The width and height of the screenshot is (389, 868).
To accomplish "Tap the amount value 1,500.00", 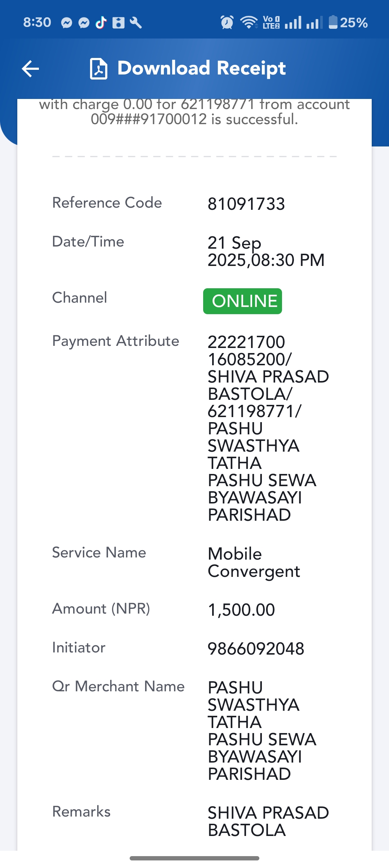I will 241,610.
